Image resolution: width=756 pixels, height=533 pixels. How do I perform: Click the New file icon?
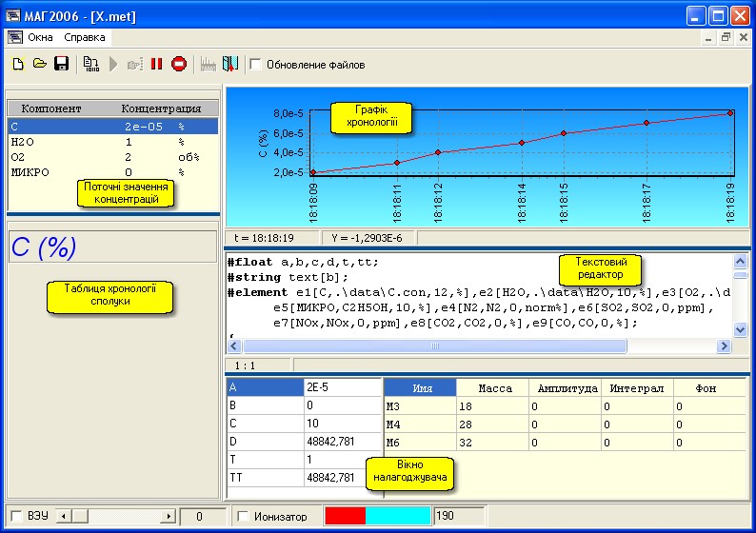(17, 65)
